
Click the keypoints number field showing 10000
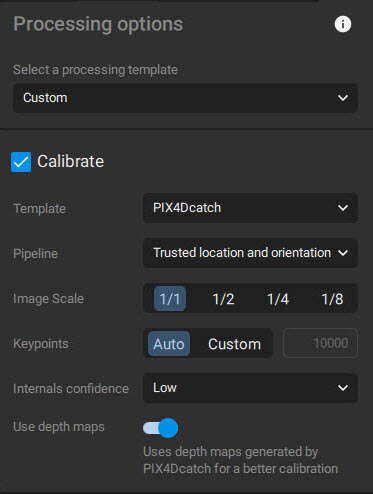(x=320, y=343)
